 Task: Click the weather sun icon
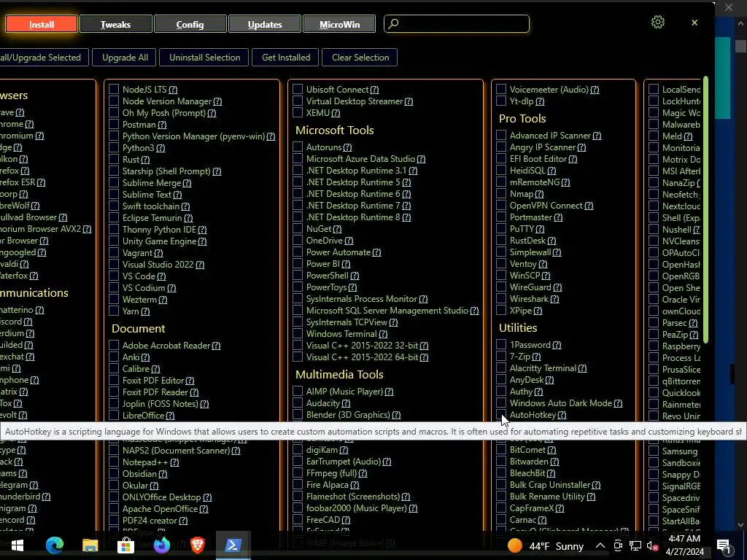point(515,545)
